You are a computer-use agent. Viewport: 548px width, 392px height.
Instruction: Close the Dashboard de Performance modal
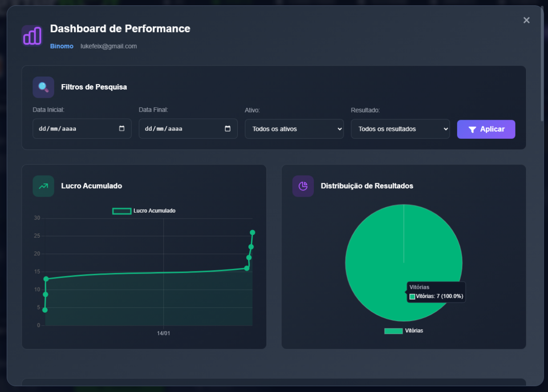pyautogui.click(x=526, y=20)
